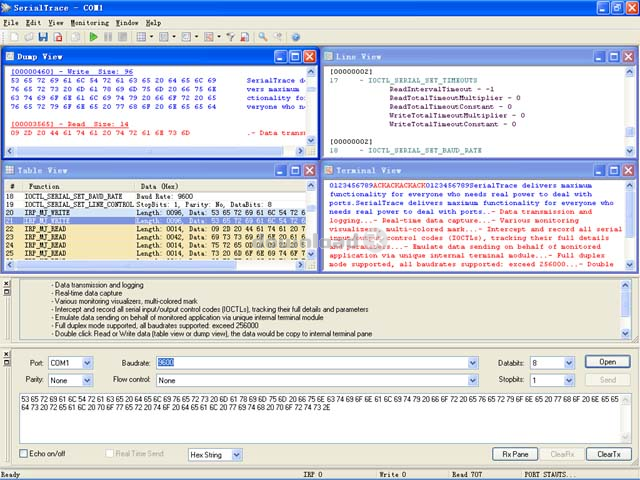
Task: Click inside the hex data send text area
Action: pyautogui.click(x=322, y=418)
